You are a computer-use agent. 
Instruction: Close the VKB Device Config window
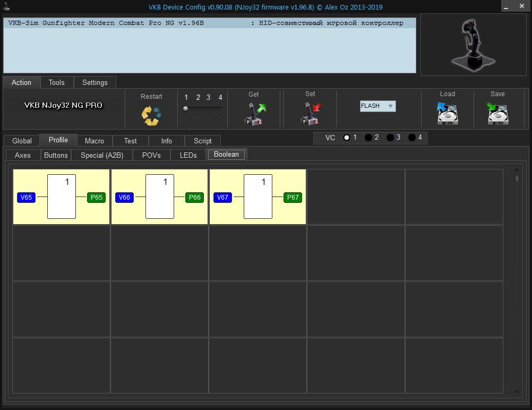click(x=522, y=6)
